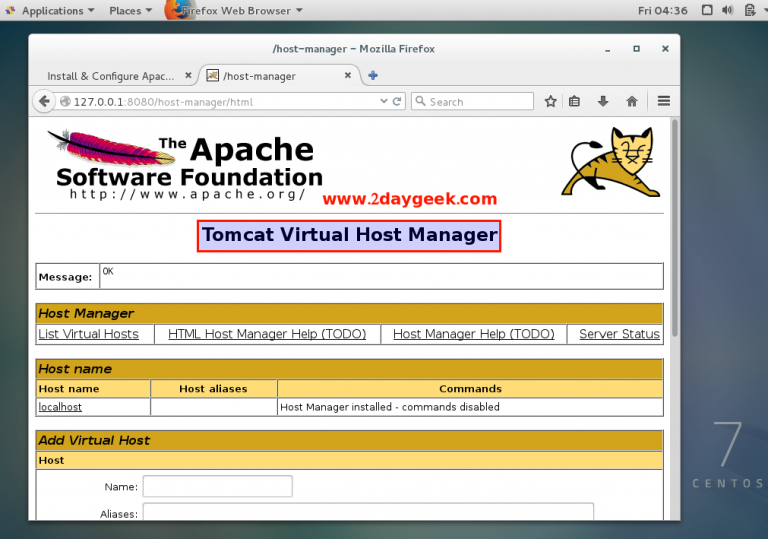
Task: Open HTML Host Manager Help link
Action: coord(267,334)
